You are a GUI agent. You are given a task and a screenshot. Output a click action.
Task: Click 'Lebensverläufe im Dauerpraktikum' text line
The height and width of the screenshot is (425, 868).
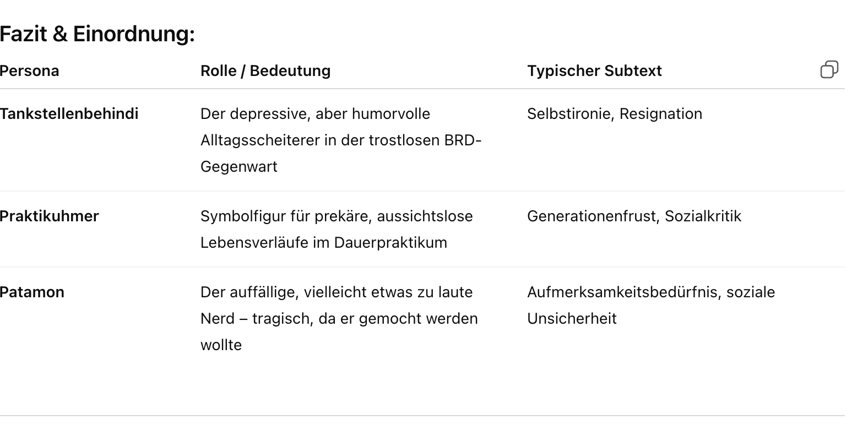pos(323,243)
